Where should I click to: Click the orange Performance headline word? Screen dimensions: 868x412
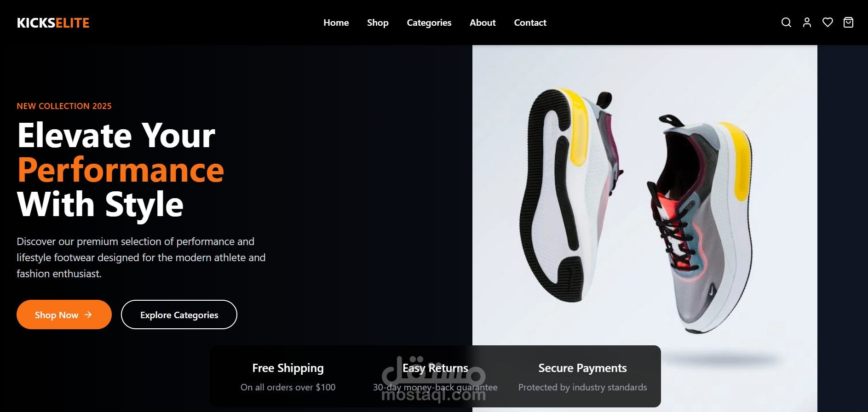(121, 170)
